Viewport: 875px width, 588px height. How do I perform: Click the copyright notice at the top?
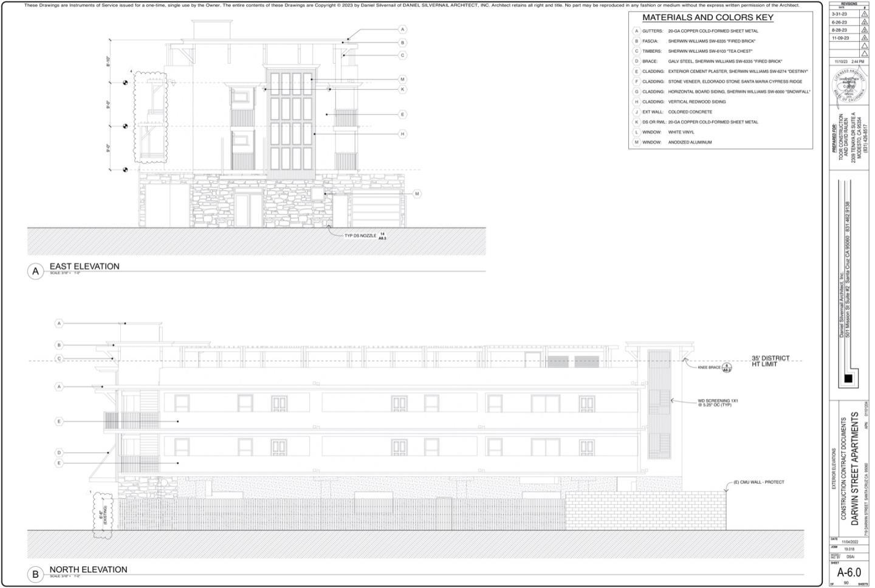click(x=411, y=5)
